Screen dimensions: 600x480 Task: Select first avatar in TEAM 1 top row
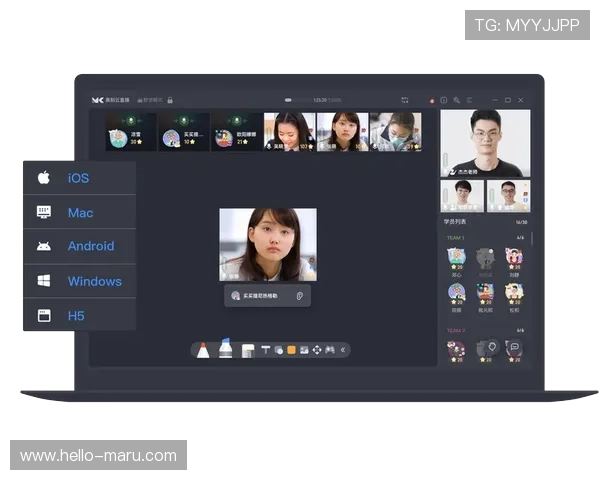click(457, 258)
